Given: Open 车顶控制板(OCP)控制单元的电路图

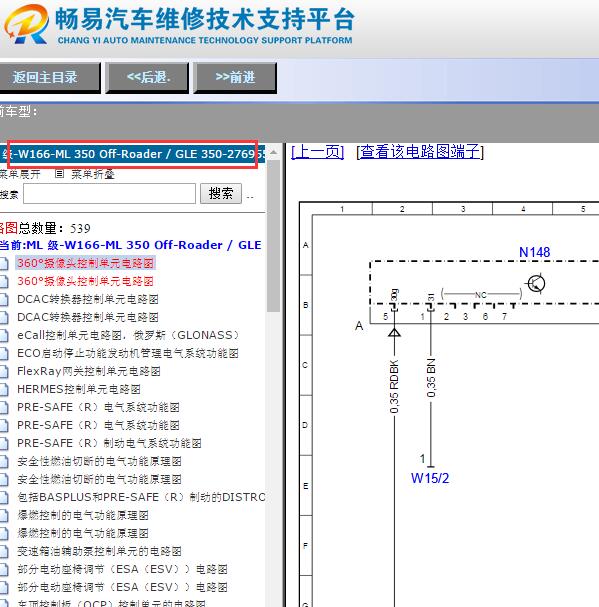Looking at the screenshot, I should point(111,603).
